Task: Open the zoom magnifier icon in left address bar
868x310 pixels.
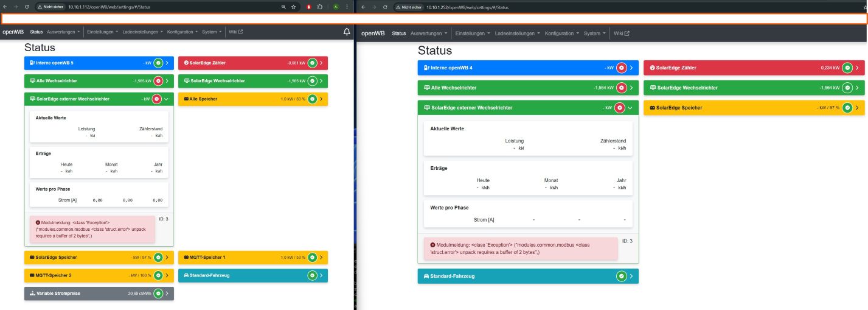Action: click(x=283, y=7)
